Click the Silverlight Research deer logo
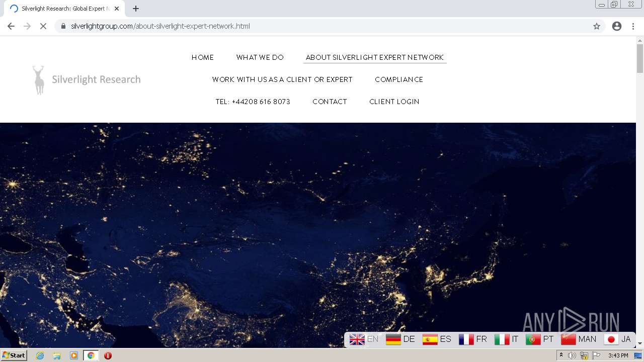This screenshot has height=362, width=644. [x=86, y=79]
